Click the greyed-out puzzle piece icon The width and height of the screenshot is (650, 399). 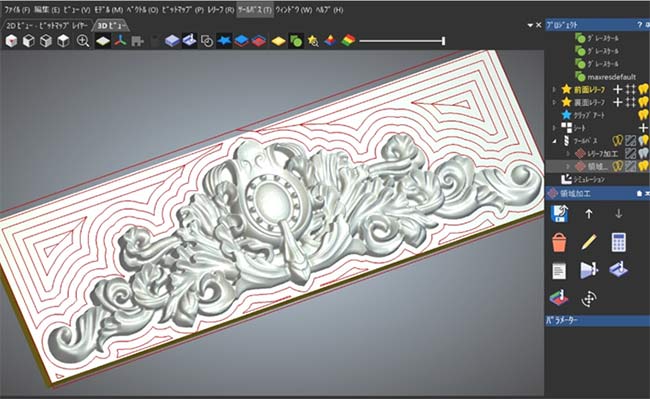pyautogui.click(x=137, y=41)
